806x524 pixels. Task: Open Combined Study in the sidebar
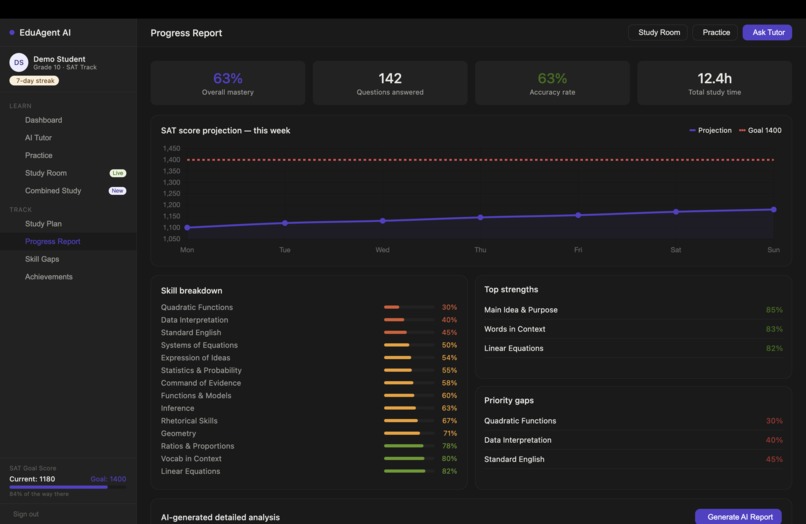tap(53, 191)
